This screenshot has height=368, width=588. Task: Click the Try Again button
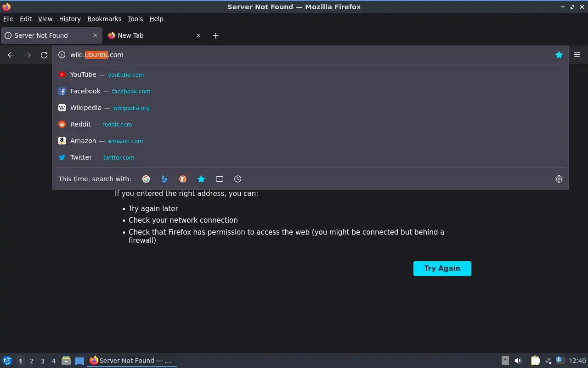[x=442, y=269]
